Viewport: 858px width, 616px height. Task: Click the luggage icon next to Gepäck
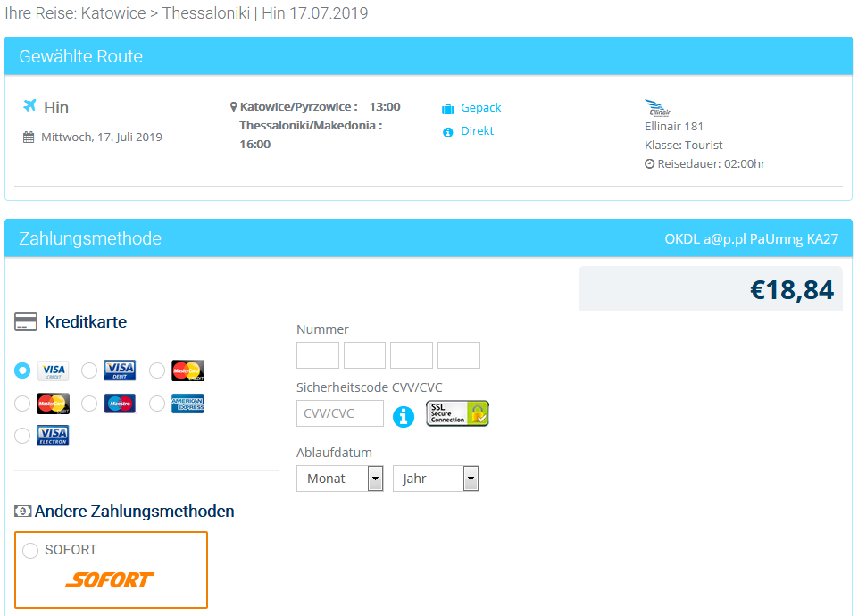[447, 110]
